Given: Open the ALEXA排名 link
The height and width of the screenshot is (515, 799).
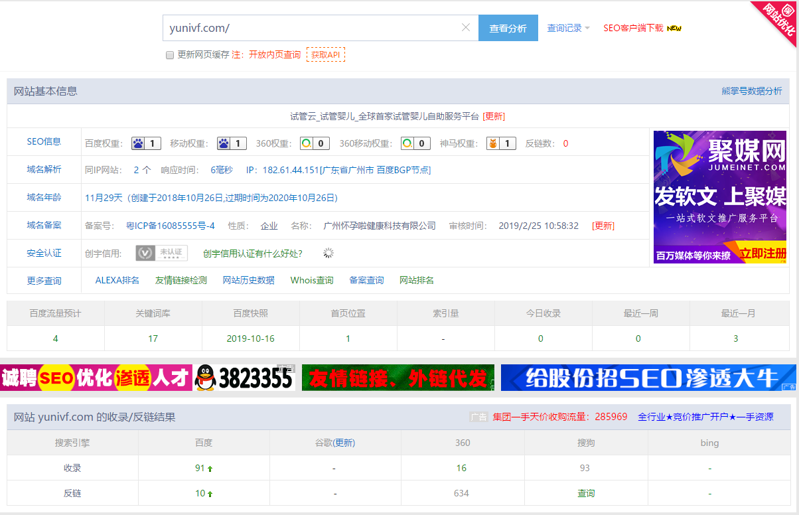Looking at the screenshot, I should tap(117, 280).
